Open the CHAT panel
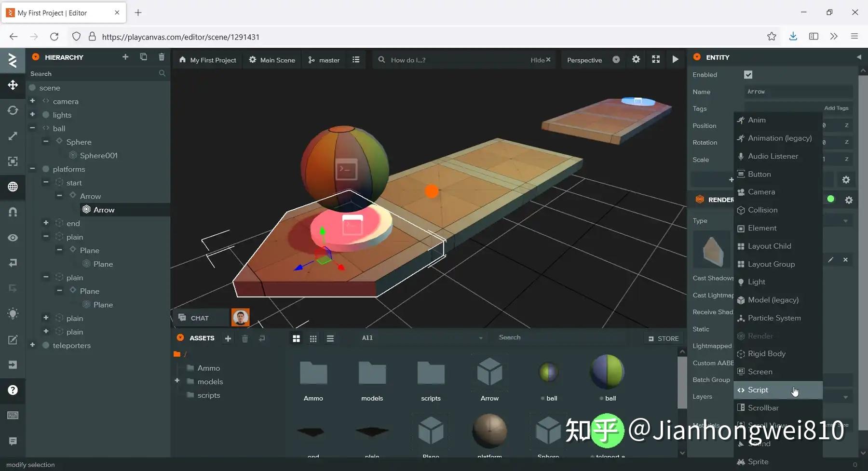 [200, 318]
